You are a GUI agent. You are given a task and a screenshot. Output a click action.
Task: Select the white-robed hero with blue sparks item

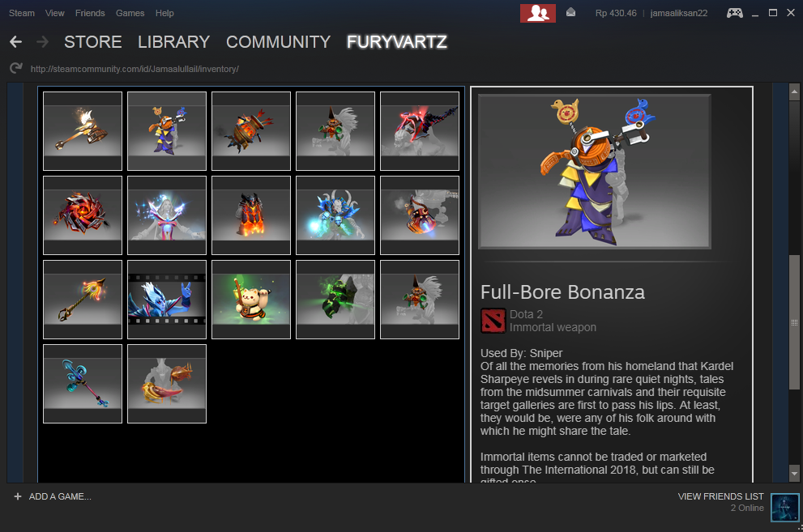click(167, 215)
